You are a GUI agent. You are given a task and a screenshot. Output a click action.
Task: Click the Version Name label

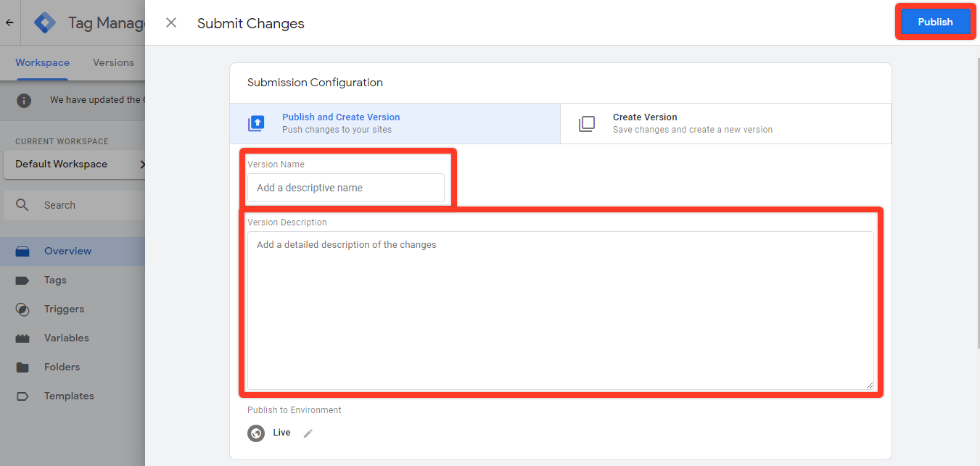[x=276, y=165]
